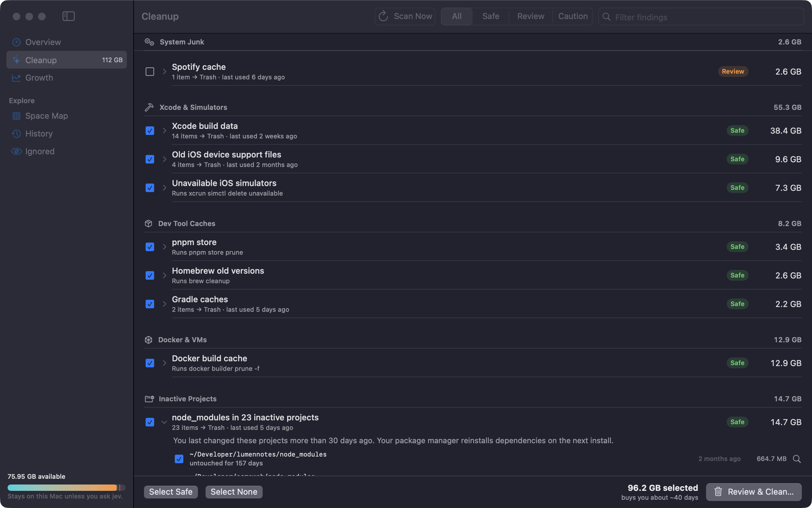Check the Spotify cache checkbox
Image resolution: width=812 pixels, height=508 pixels.
pos(150,71)
